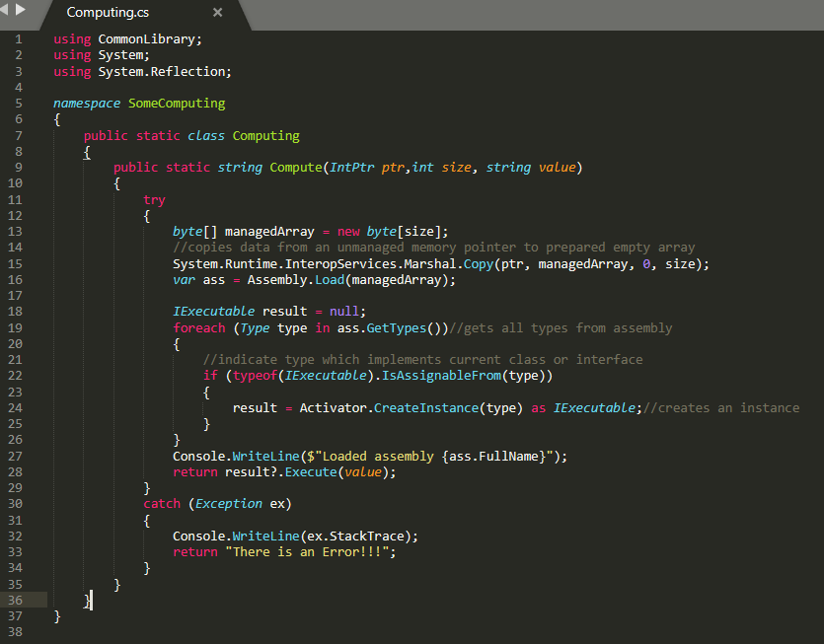Viewport: 824px width, 644px height.
Task: Click line number 24 in the gutter
Action: 15,407
